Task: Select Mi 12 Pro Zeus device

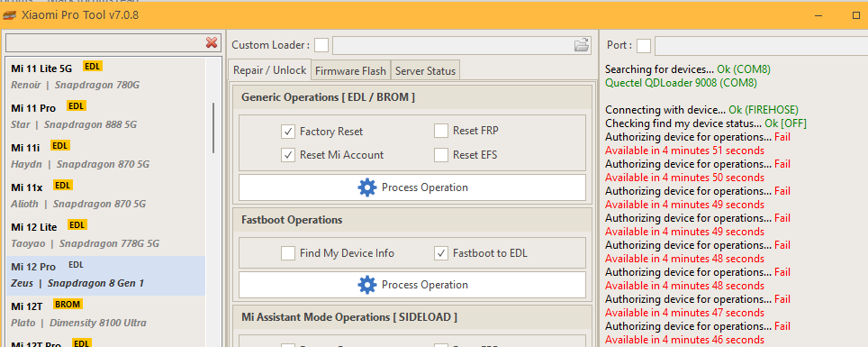Action: click(105, 275)
